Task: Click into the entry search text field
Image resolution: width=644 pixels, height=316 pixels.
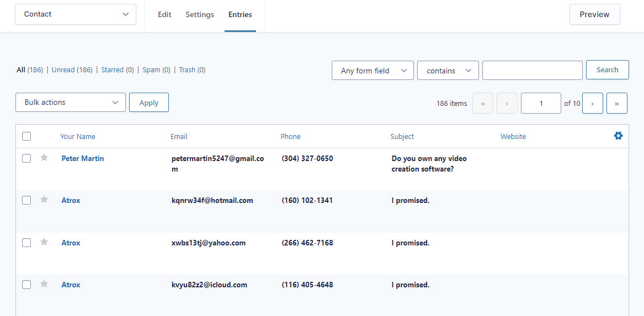Action: tap(533, 70)
